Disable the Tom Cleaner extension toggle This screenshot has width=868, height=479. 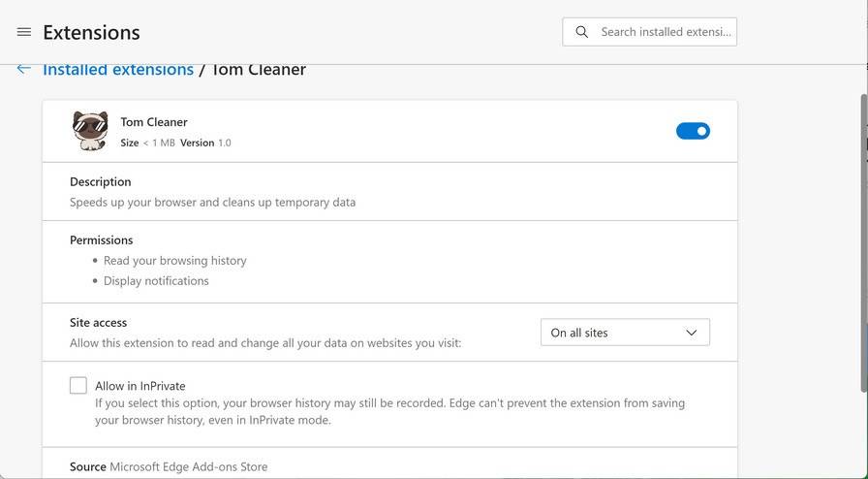[693, 131]
